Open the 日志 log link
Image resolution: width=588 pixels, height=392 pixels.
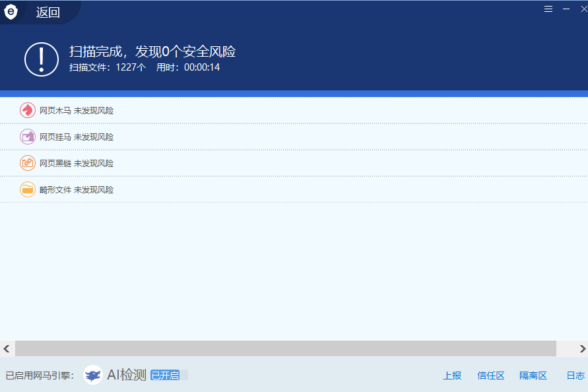(575, 376)
